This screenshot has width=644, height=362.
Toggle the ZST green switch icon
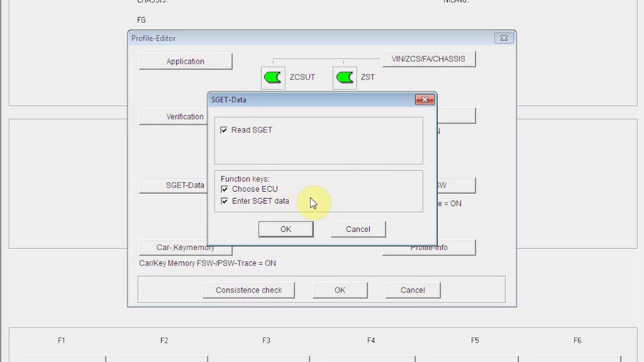click(345, 77)
